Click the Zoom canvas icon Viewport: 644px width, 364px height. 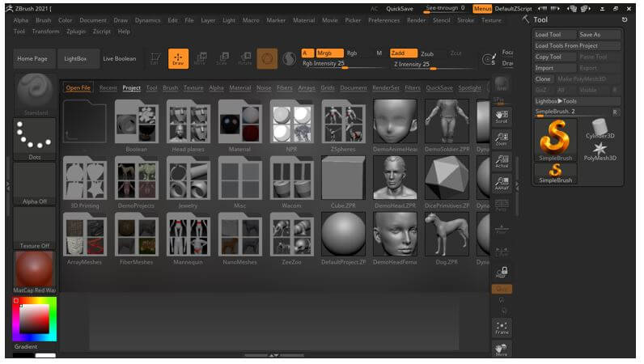[x=502, y=138]
